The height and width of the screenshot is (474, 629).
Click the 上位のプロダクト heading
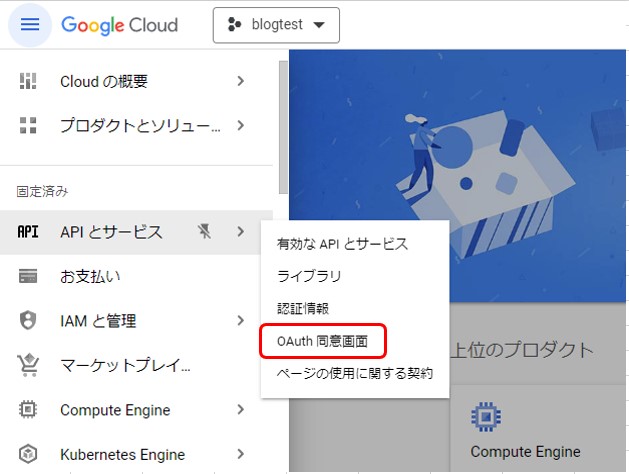tap(521, 350)
